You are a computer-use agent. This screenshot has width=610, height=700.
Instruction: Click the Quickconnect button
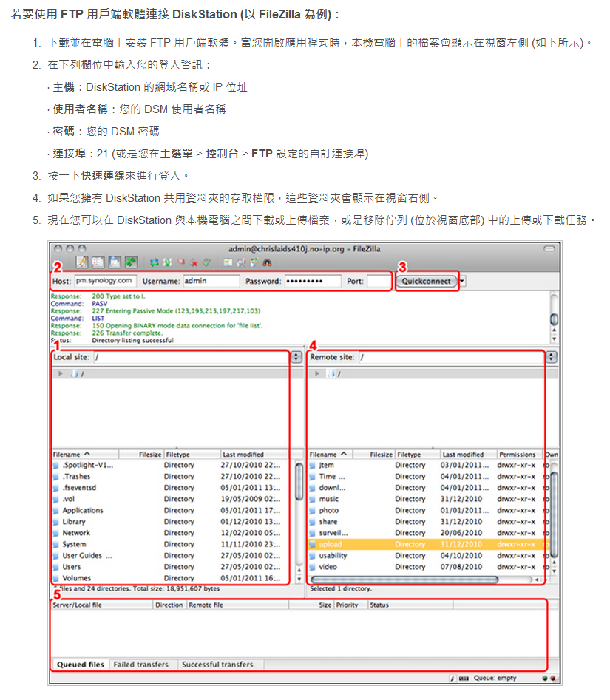coord(427,281)
